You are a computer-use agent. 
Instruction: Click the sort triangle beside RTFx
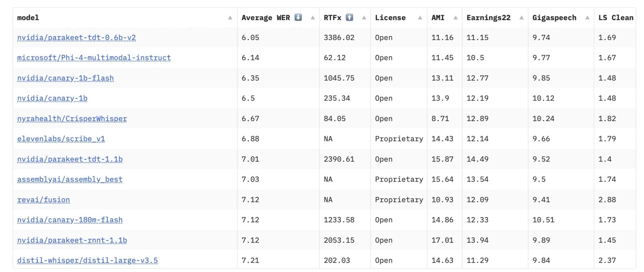coord(364,18)
